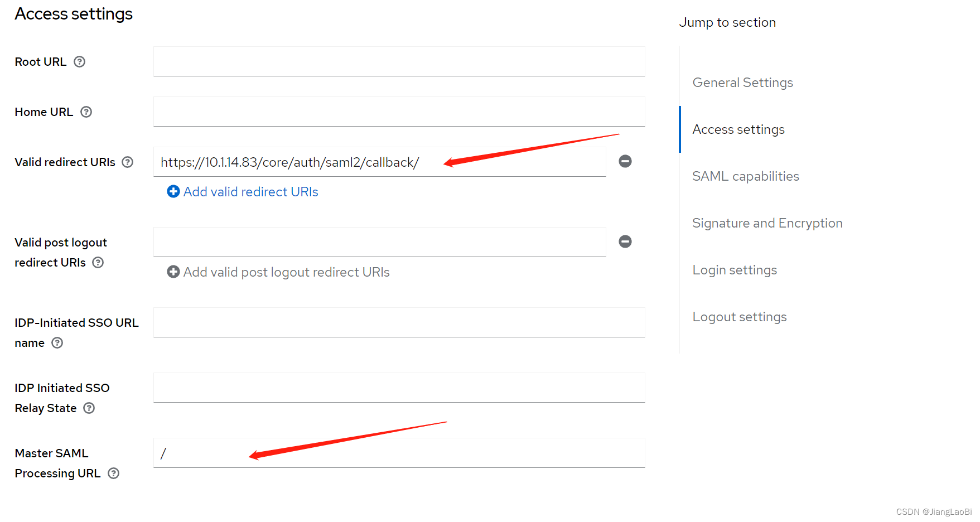980x522 pixels.
Task: Remove the empty post logout redirect URI entry
Action: coord(625,241)
